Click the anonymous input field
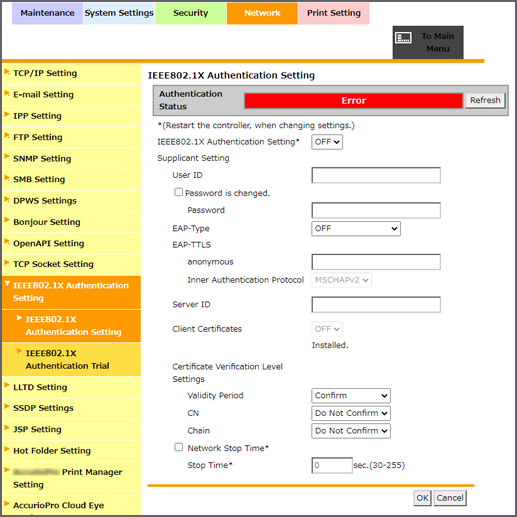 click(376, 262)
